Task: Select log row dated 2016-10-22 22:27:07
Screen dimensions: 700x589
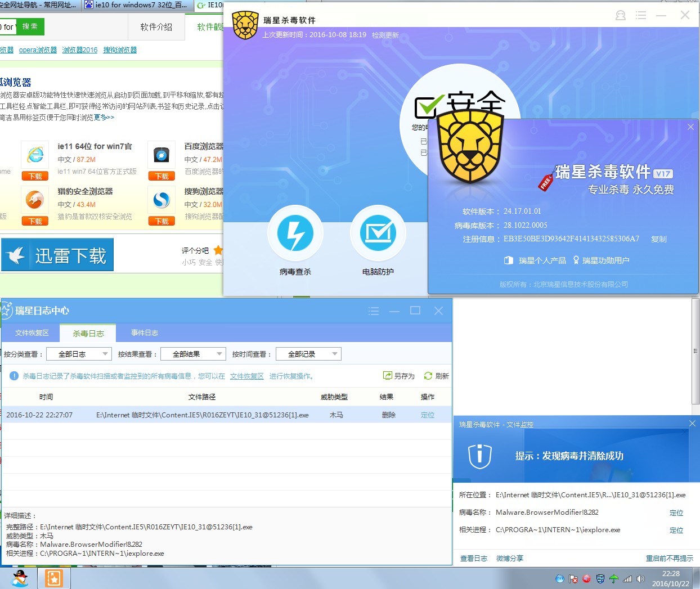Action: pyautogui.click(x=227, y=415)
